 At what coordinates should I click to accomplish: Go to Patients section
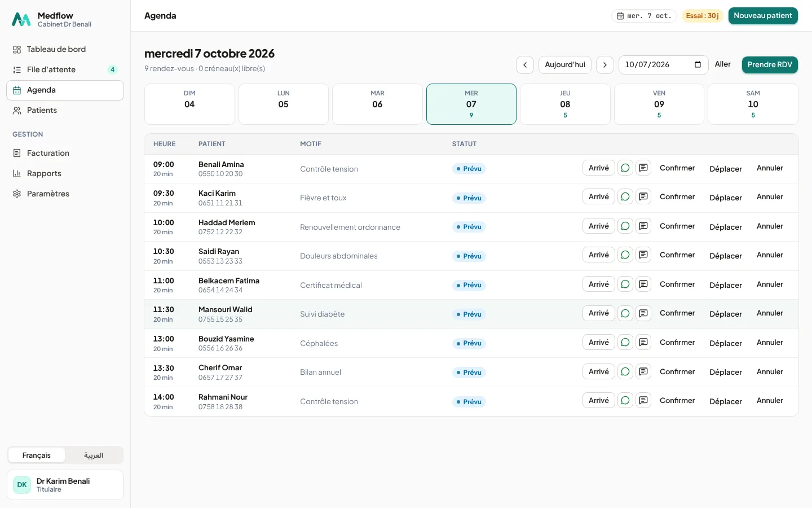coord(65,111)
